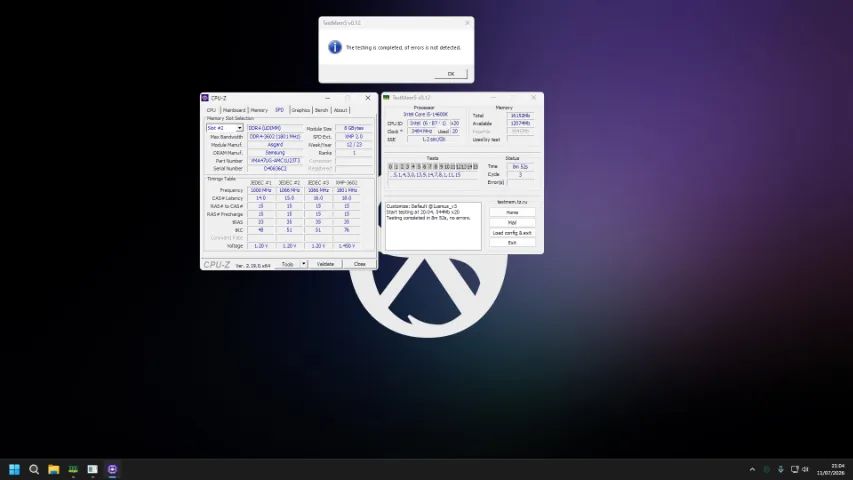Open the Windows Start menu
Viewport: 853px width, 480px height.
[14, 469]
